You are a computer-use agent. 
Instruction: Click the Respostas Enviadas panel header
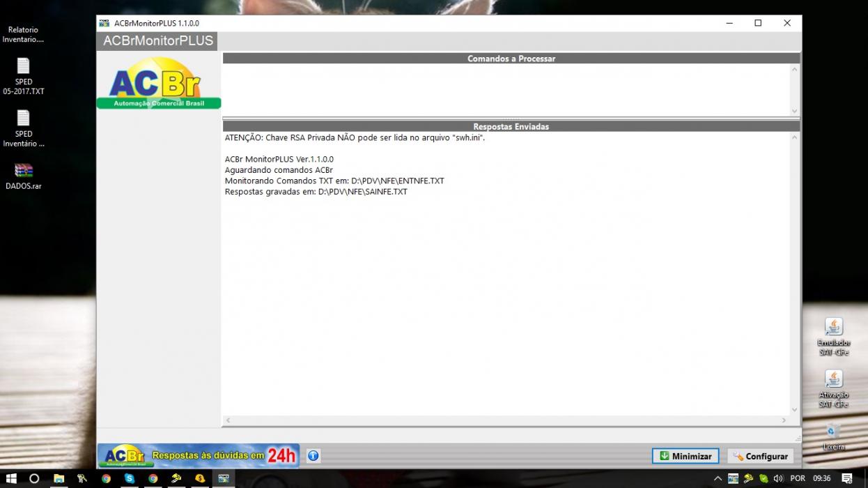coord(511,126)
